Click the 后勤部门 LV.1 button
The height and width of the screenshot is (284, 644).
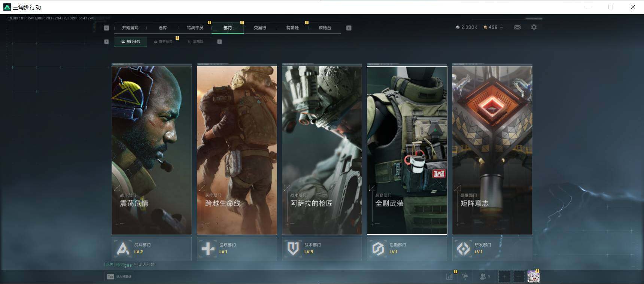point(407,248)
